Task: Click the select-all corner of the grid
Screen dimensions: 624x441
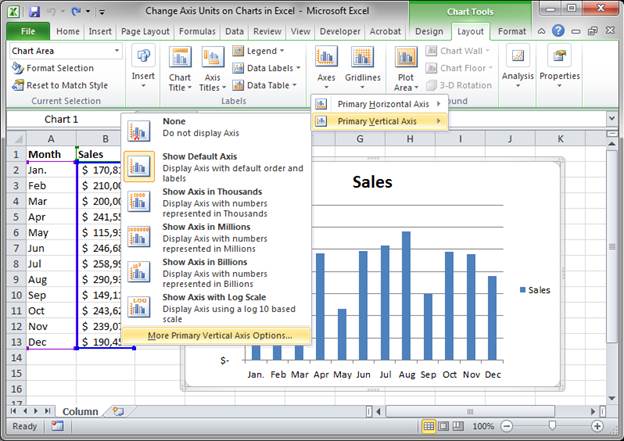Action: (x=16, y=139)
